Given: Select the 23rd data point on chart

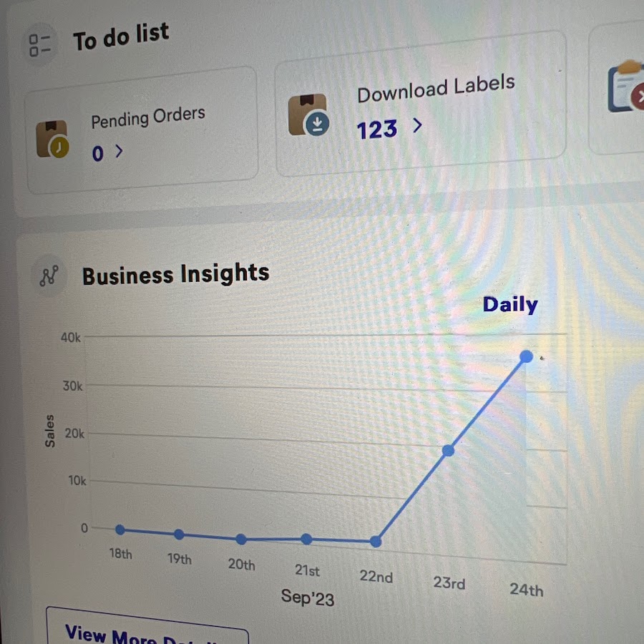Looking at the screenshot, I should click(448, 451).
